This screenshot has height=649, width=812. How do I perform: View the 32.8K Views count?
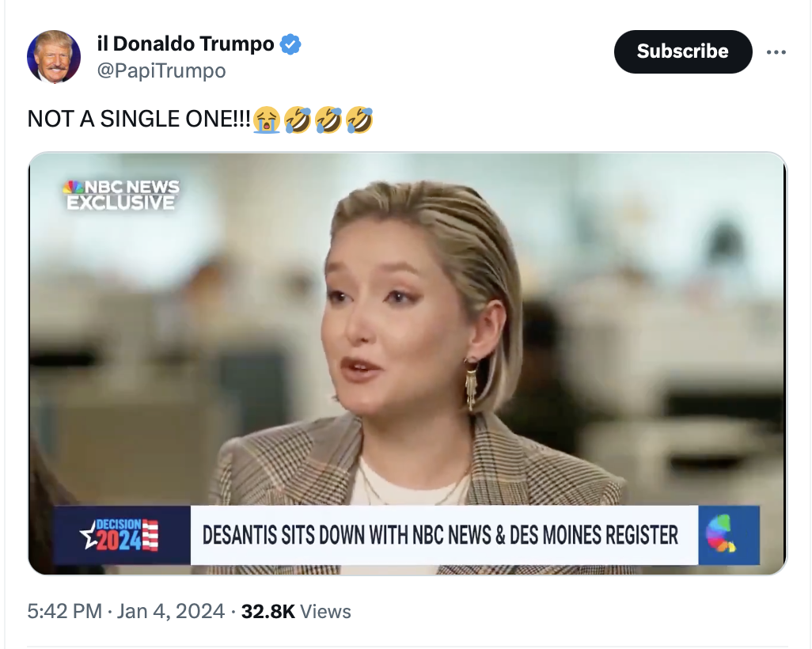pos(296,611)
